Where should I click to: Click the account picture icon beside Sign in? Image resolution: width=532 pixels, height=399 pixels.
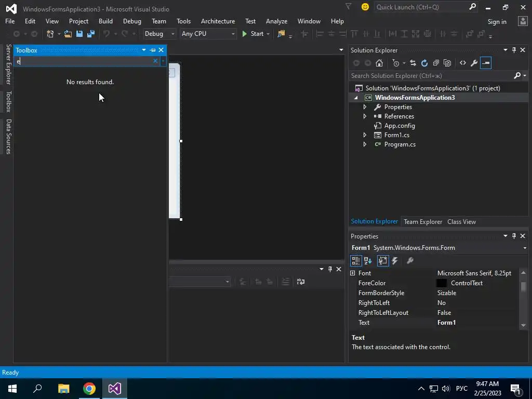[x=523, y=21]
